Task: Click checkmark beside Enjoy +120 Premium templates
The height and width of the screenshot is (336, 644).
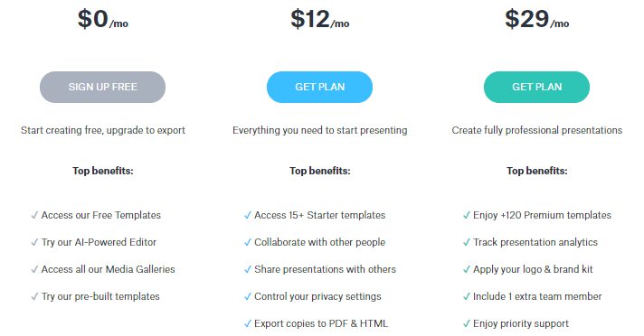Action: click(x=467, y=215)
